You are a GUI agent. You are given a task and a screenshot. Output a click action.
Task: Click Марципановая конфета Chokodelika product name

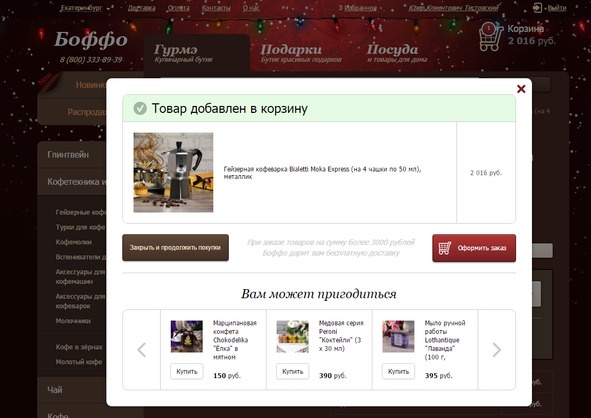[234, 340]
